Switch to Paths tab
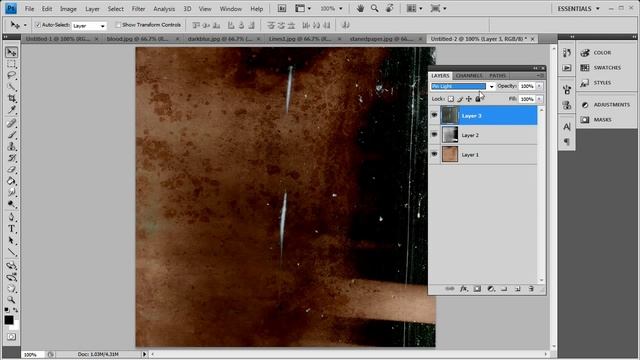 tap(497, 76)
